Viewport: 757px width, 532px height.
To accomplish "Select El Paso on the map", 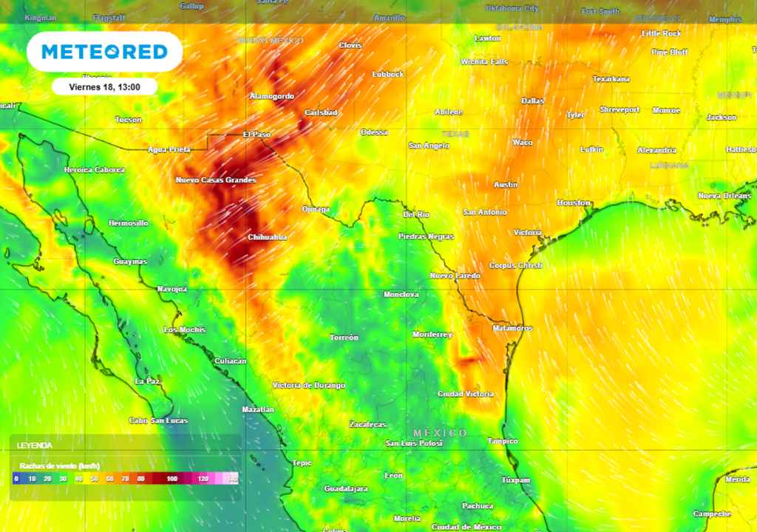I will click(x=257, y=134).
